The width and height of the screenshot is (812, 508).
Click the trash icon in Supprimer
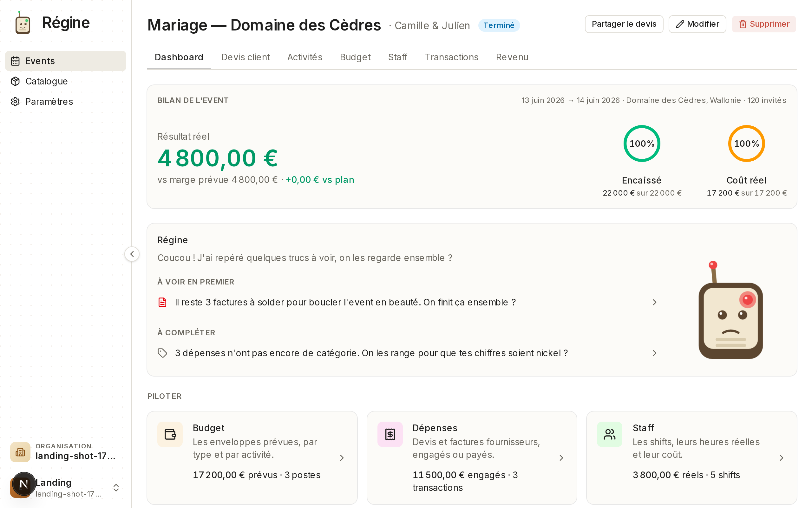tap(743, 24)
